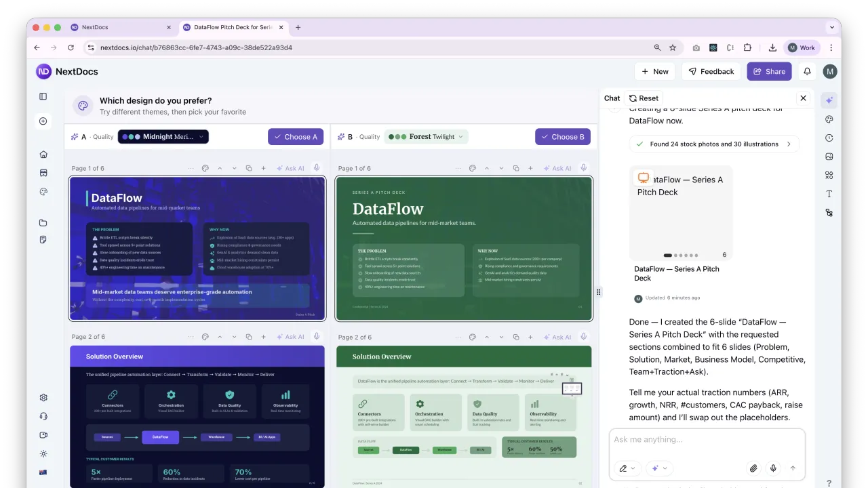Image resolution: width=868 pixels, height=488 pixels.
Task: Click the Feedback button
Action: pos(711,71)
